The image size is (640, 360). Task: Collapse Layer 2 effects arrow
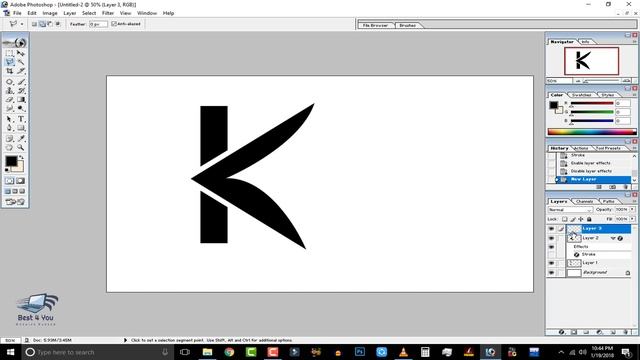coord(613,238)
